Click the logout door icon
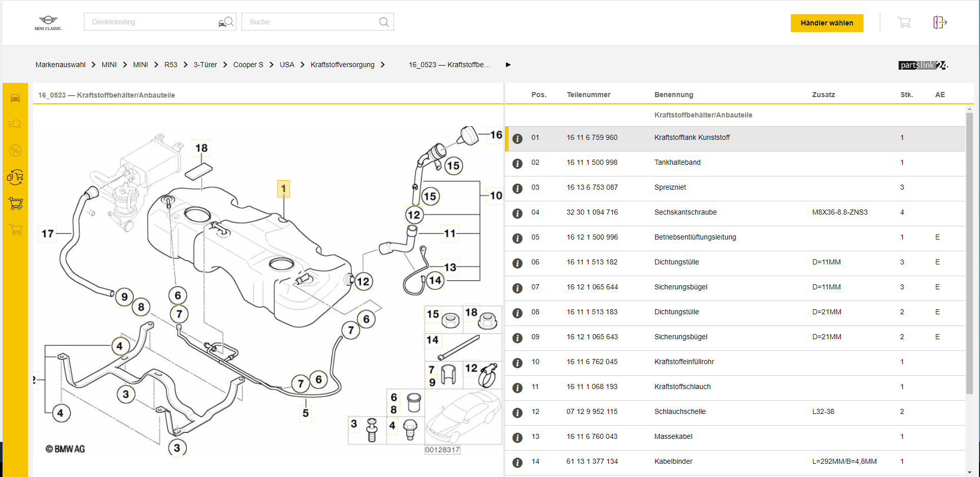980x477 pixels. tap(939, 22)
